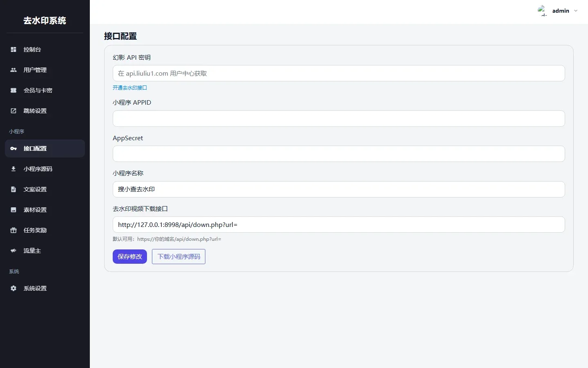588x368 pixels.
Task: Click the ticket icon beside 会员与卡密
Action: pos(13,90)
